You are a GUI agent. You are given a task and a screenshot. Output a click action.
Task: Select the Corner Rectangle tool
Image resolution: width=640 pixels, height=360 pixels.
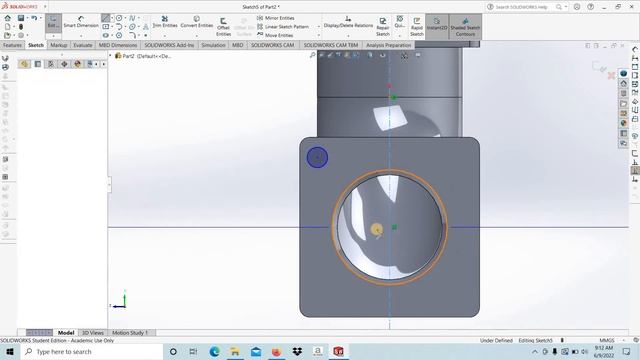click(105, 27)
